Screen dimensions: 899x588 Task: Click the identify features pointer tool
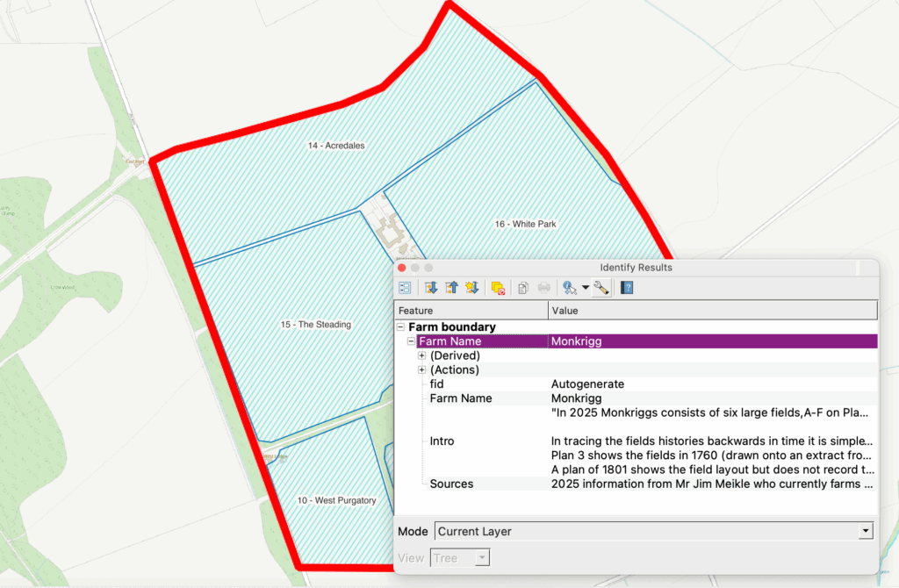click(x=570, y=287)
